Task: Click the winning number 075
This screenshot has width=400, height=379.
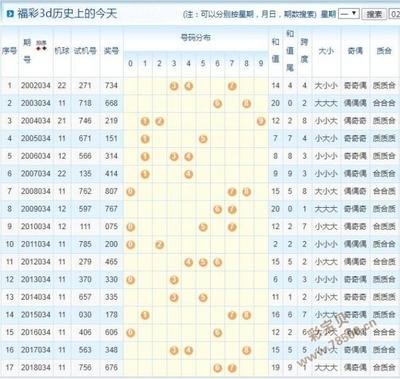Action: click(x=111, y=227)
